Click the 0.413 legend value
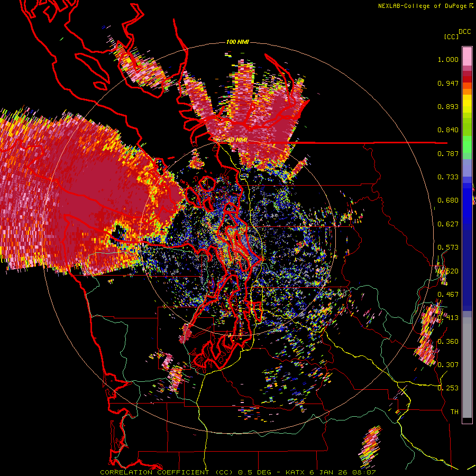 pyautogui.click(x=448, y=318)
